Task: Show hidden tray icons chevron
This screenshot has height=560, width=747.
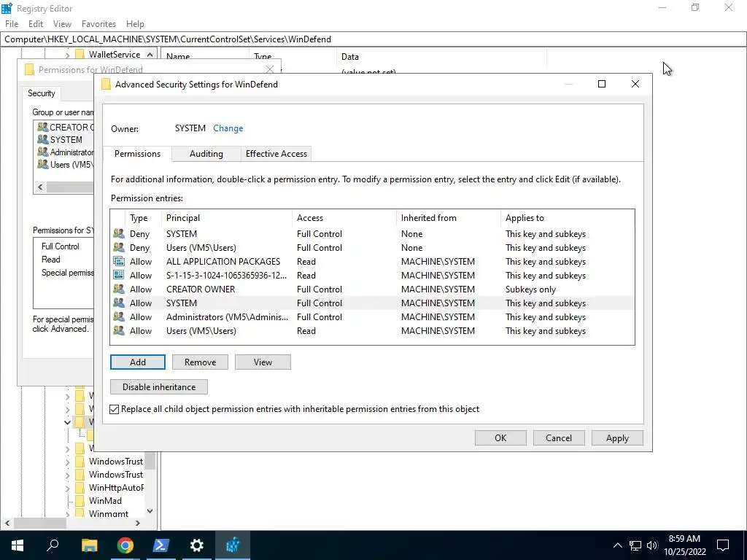Action: [617, 545]
